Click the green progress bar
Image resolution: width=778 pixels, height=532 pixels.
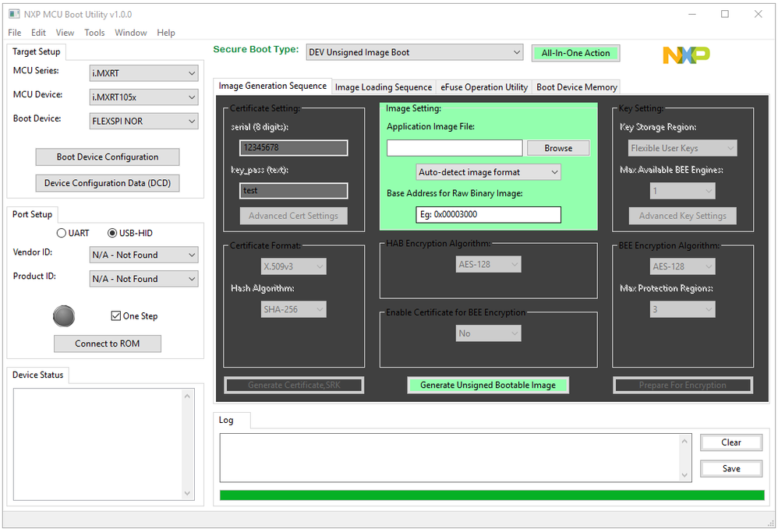(492, 495)
